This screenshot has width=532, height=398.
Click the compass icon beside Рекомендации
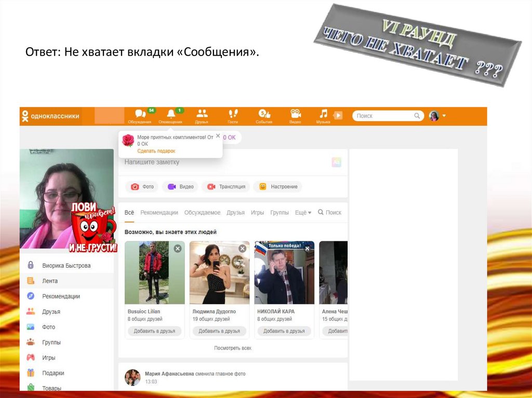31,296
